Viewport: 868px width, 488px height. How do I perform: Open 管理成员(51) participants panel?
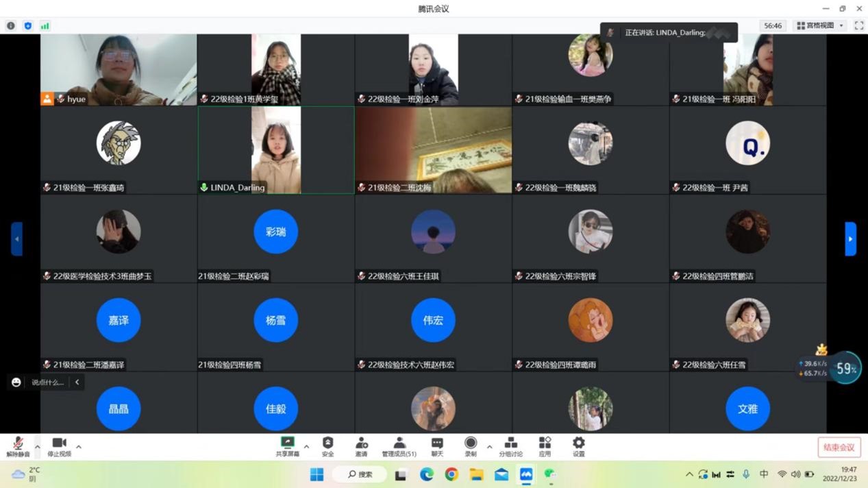399,446
